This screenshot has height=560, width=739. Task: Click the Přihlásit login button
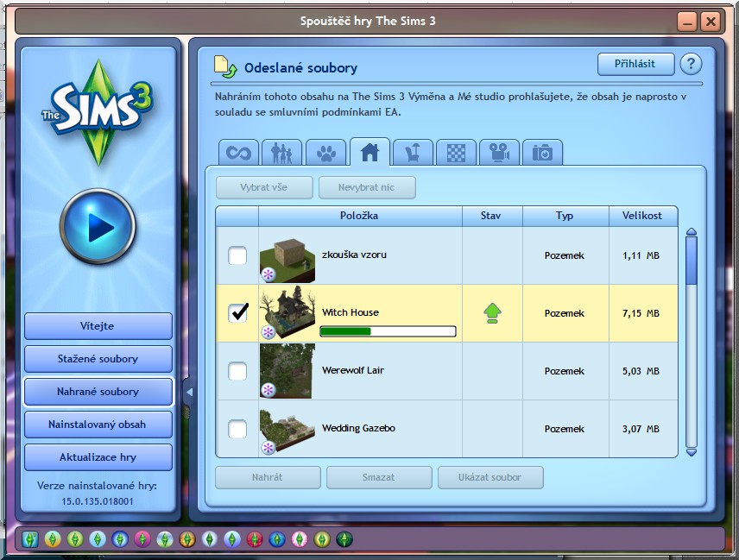click(x=635, y=64)
